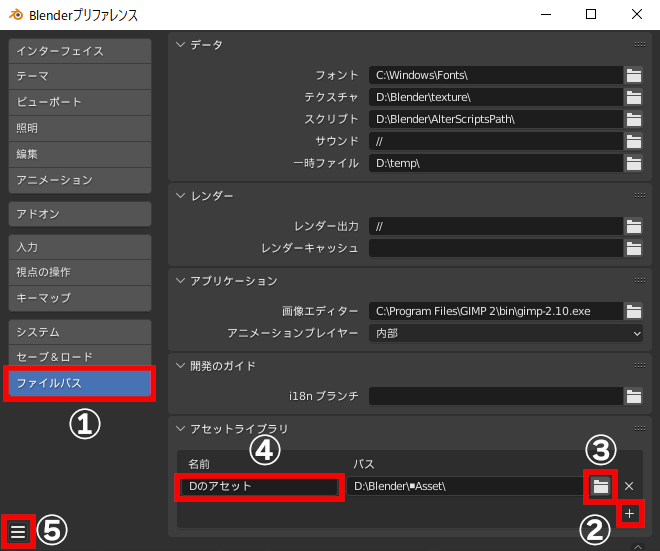Collapse the アセットライブラリ panel
Screen dimensions: 660x551
(181, 429)
